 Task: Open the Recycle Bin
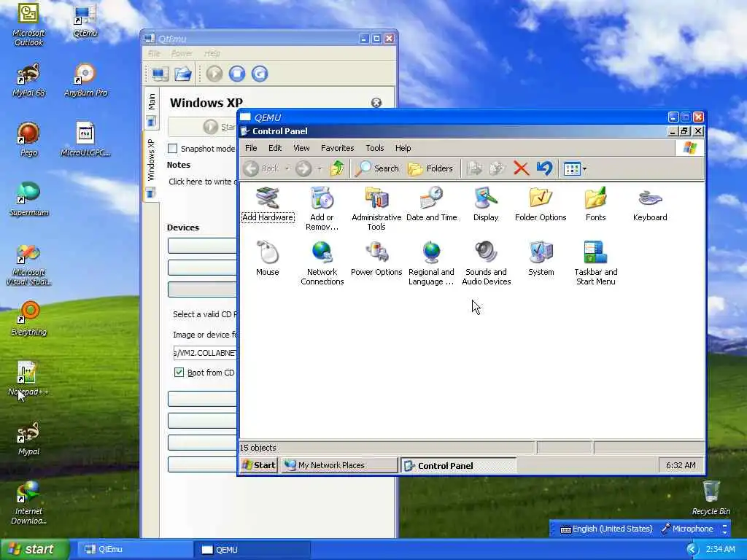point(711,498)
